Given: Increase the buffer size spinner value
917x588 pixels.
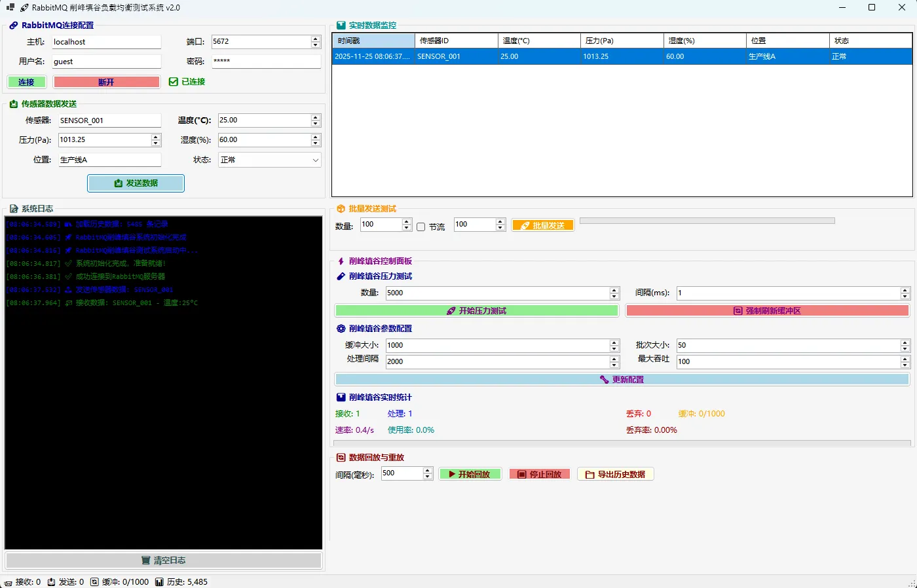Looking at the screenshot, I should tap(614, 342).
